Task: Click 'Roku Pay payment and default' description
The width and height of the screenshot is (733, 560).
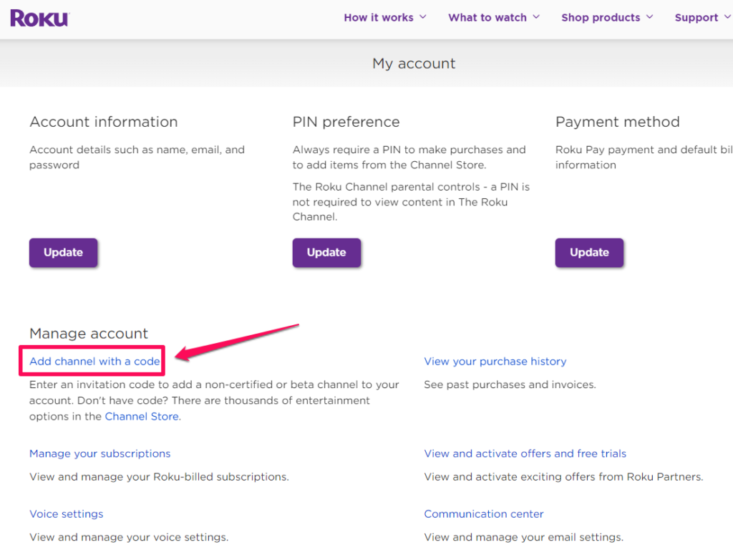Action: coord(644,158)
